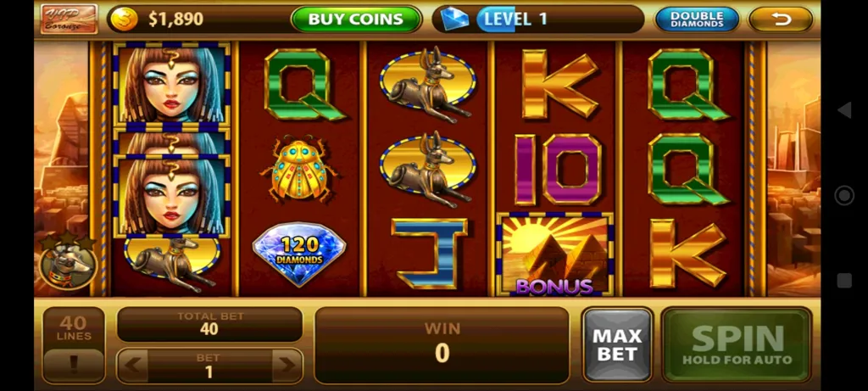Select the golden scarab symbol
The image size is (868, 391).
tap(299, 170)
